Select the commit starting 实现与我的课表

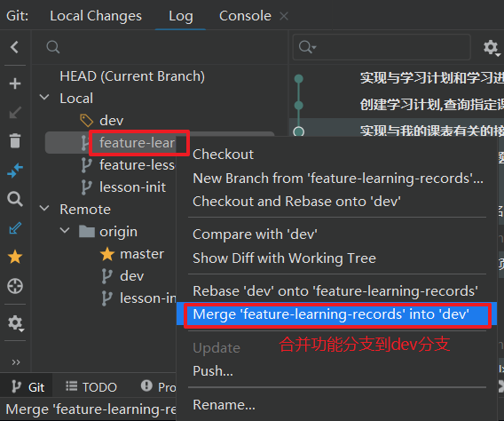coord(431,131)
